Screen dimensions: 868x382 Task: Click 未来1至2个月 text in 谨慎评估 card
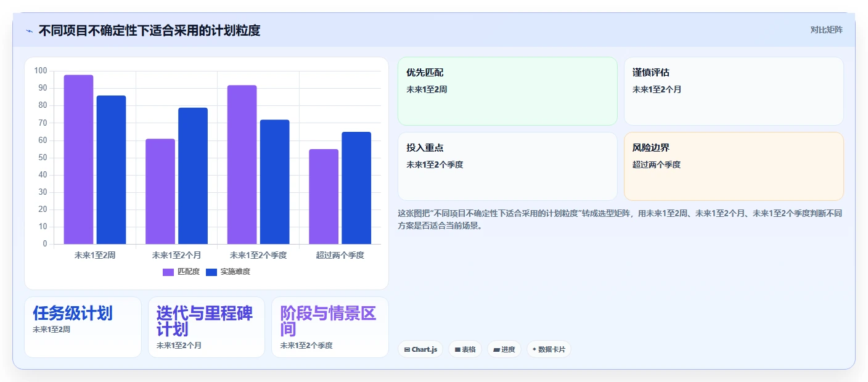point(657,89)
